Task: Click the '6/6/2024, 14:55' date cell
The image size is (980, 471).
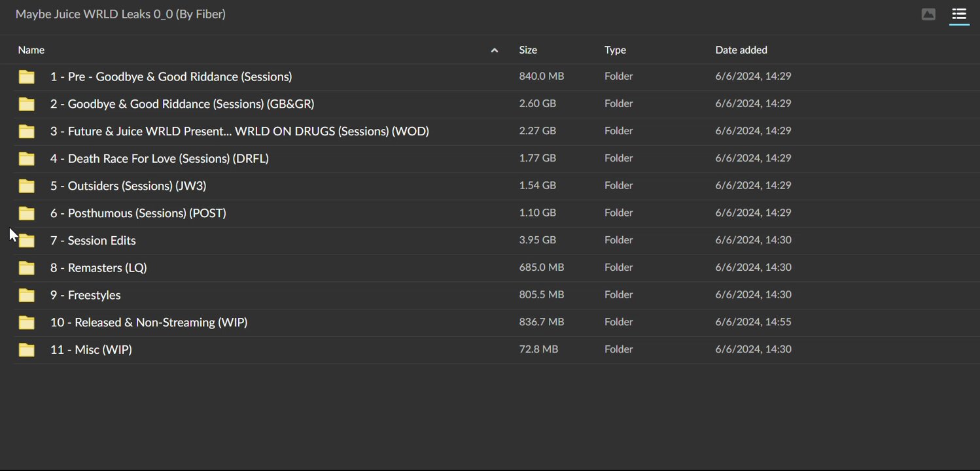Action: [x=753, y=322]
